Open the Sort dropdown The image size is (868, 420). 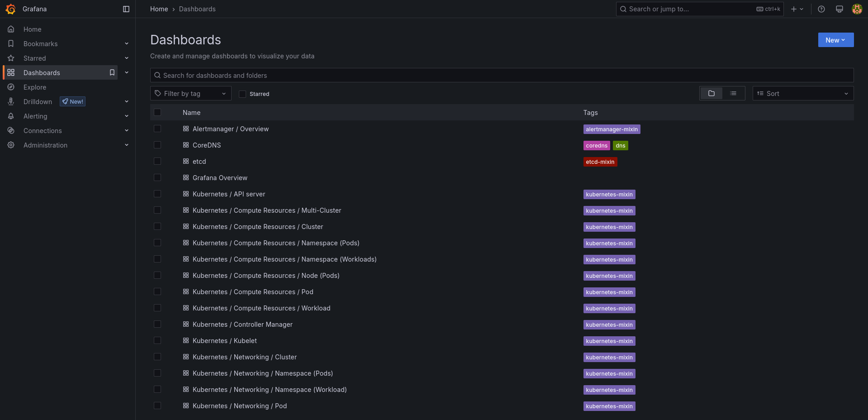[803, 93]
